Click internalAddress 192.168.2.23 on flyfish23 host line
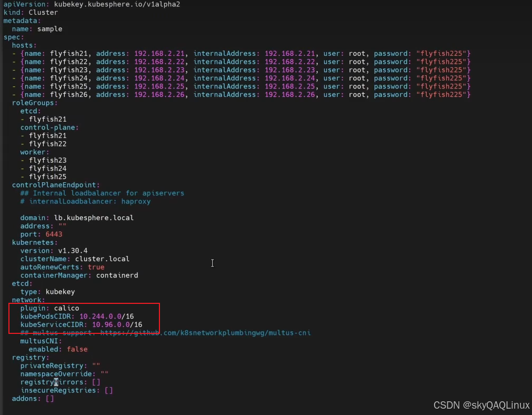 tap(290, 70)
